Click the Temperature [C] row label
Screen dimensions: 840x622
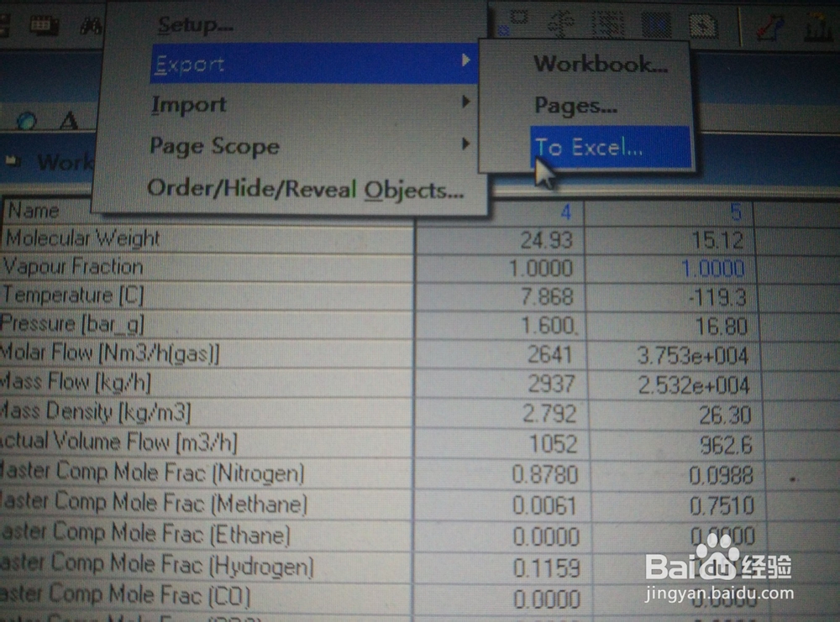(x=73, y=295)
